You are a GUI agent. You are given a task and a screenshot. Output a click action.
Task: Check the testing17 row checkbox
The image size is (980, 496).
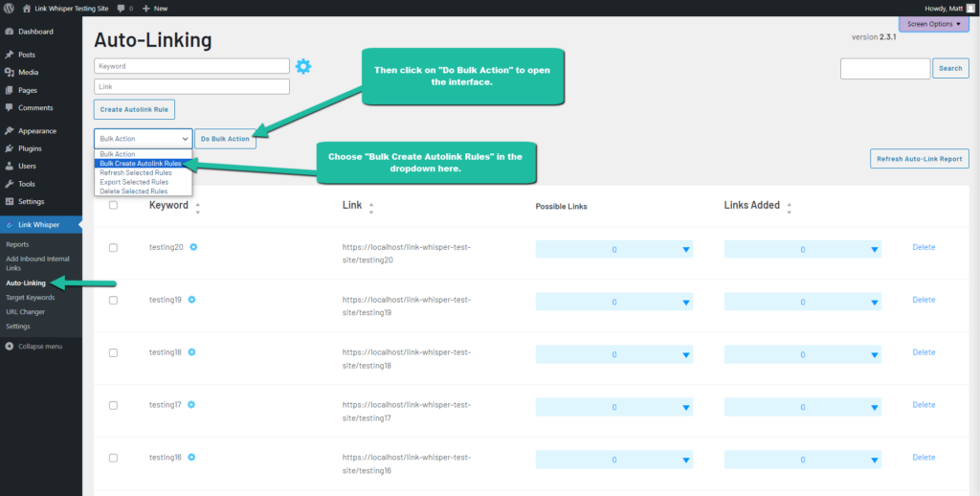point(113,405)
